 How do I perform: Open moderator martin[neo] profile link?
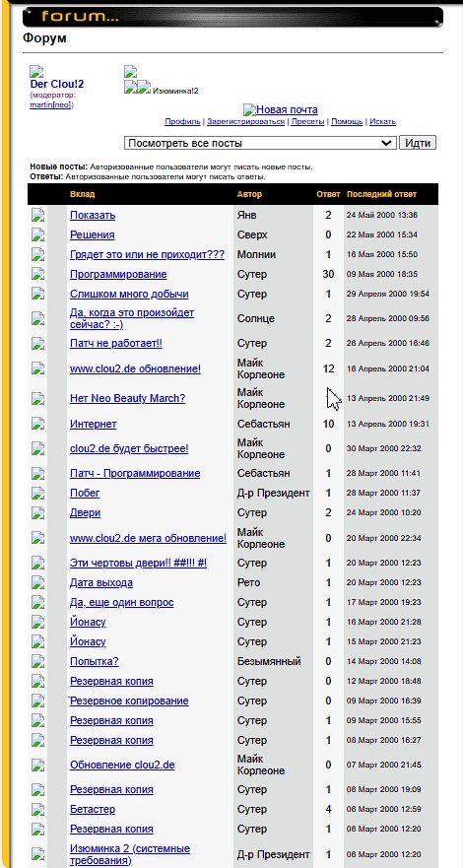click(51, 105)
